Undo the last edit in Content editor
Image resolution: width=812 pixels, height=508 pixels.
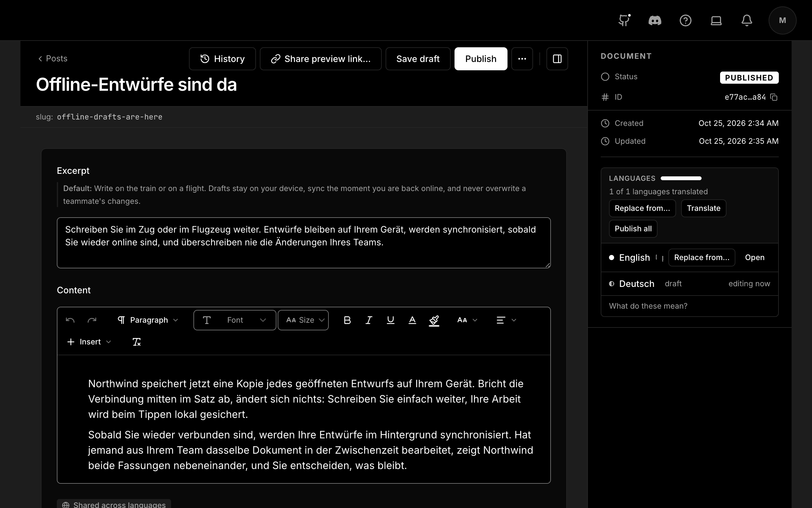click(70, 320)
